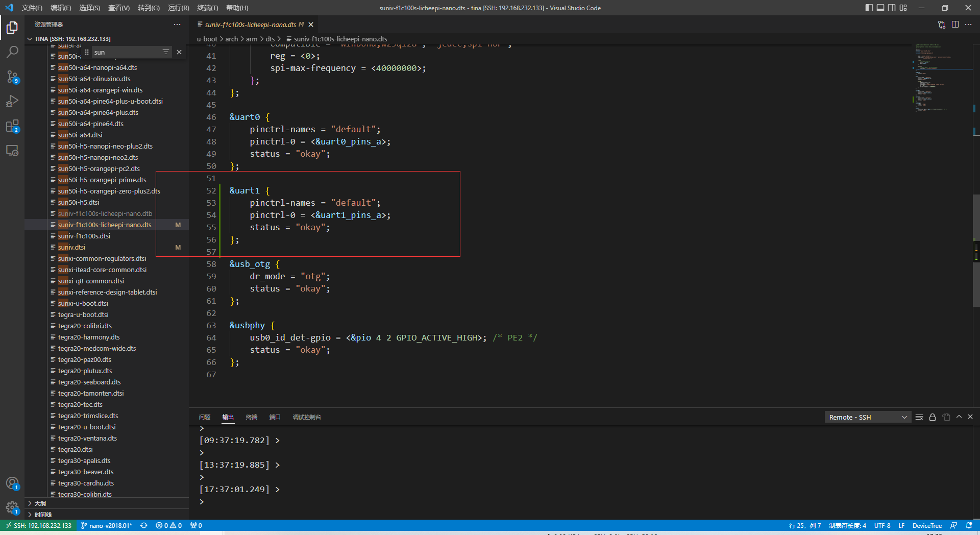Viewport: 980px width, 535px height.
Task: Open the 查看(V) menu
Action: tap(119, 8)
